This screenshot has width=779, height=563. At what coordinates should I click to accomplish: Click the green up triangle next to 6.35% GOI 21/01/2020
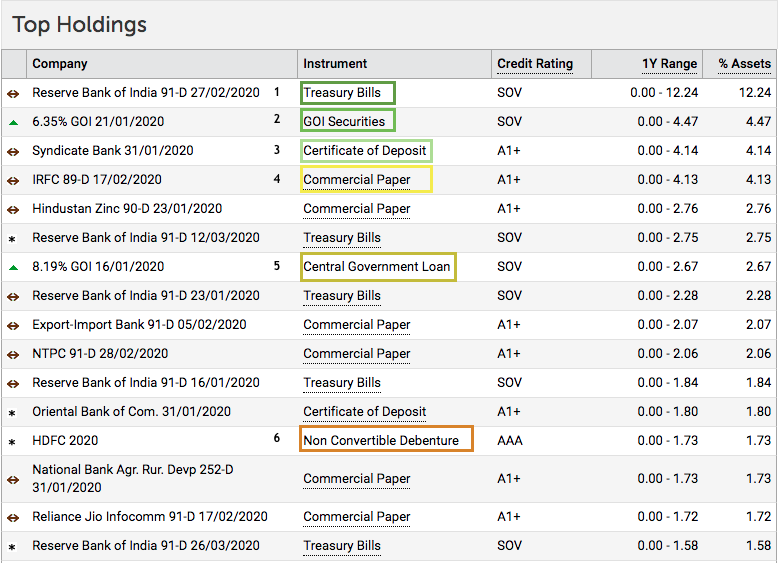click(13, 122)
